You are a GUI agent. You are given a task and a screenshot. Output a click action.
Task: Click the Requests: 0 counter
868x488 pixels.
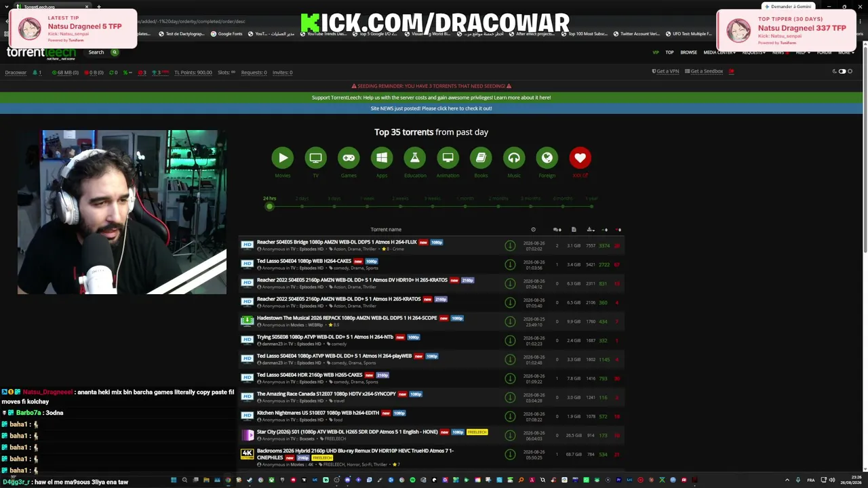click(254, 73)
